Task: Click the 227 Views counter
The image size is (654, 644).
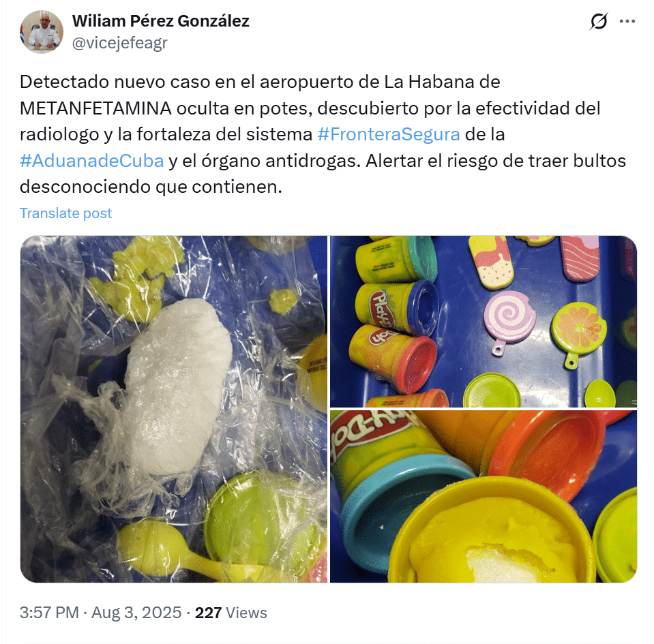Action: [x=231, y=613]
